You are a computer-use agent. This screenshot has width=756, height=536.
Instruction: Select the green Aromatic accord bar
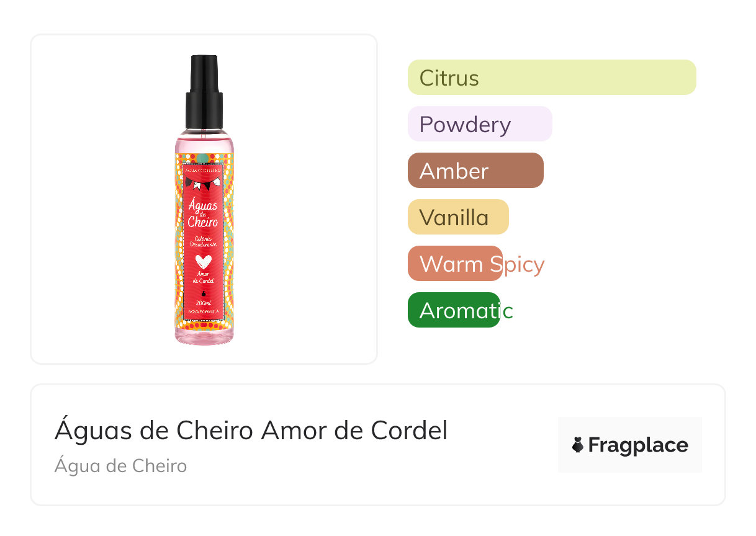point(454,310)
